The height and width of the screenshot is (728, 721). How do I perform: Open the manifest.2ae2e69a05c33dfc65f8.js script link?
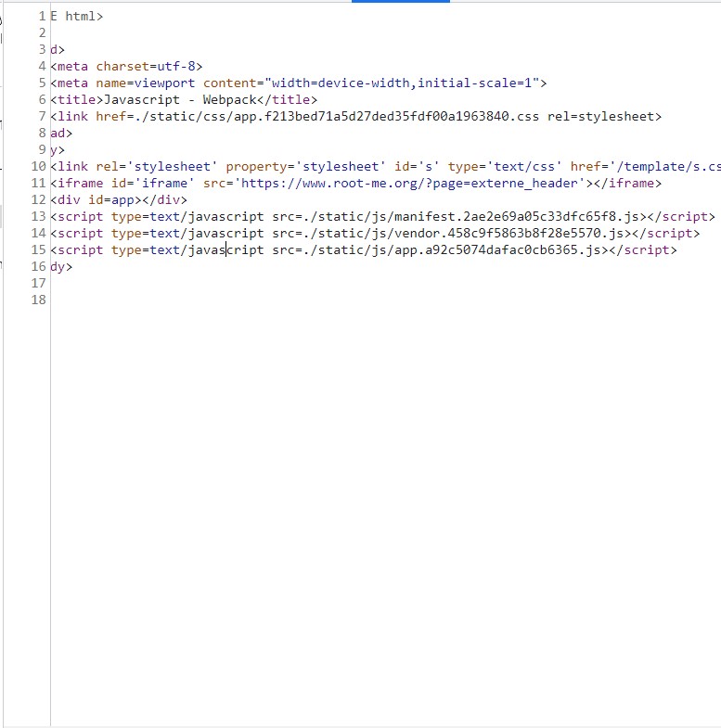470,217
